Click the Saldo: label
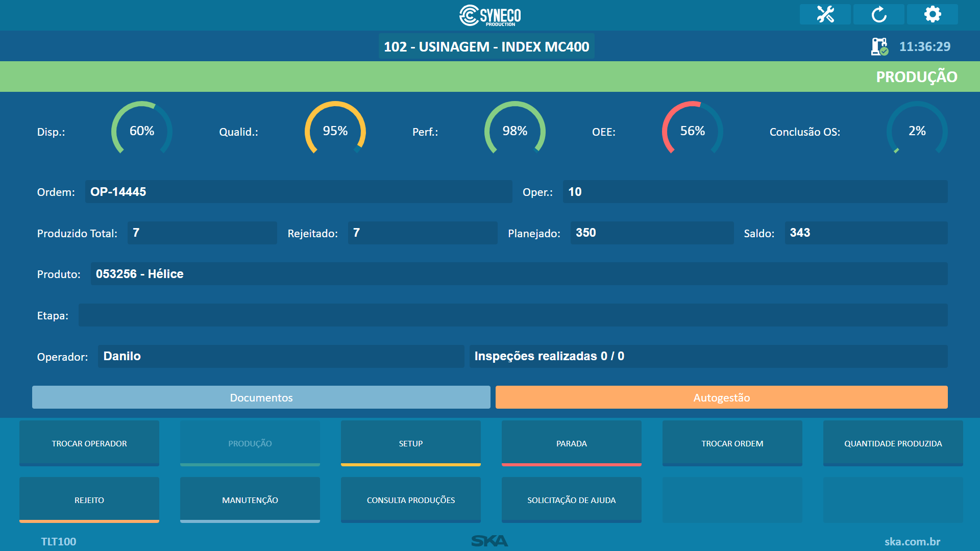 pyautogui.click(x=759, y=233)
